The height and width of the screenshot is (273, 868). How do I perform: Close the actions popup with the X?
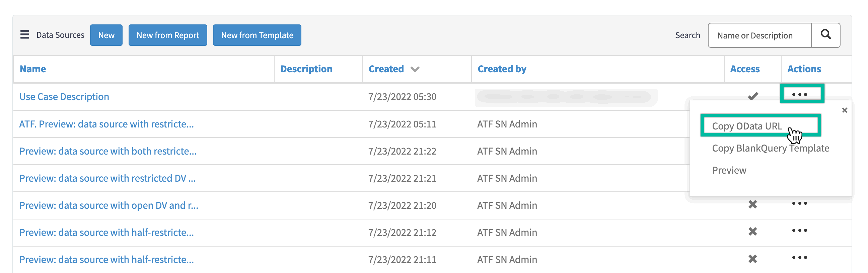click(845, 110)
